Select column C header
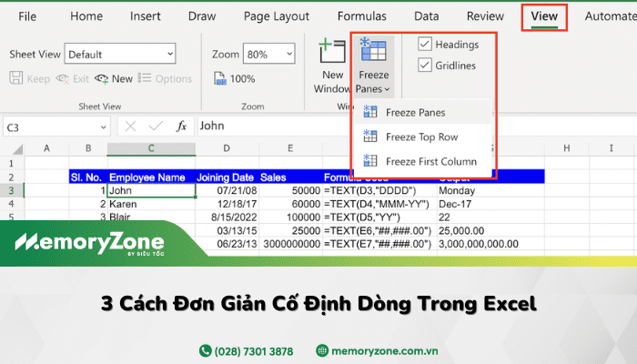 (x=151, y=148)
